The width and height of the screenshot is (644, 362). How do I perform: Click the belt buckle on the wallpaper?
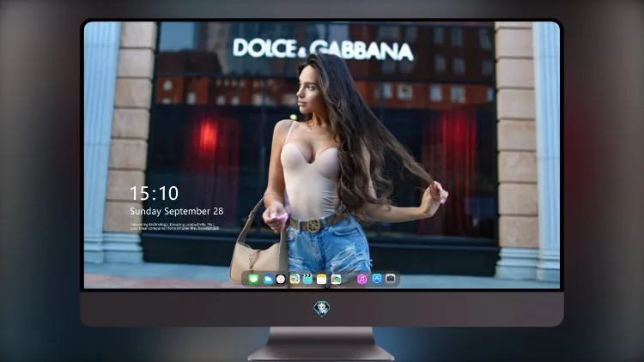click(313, 225)
